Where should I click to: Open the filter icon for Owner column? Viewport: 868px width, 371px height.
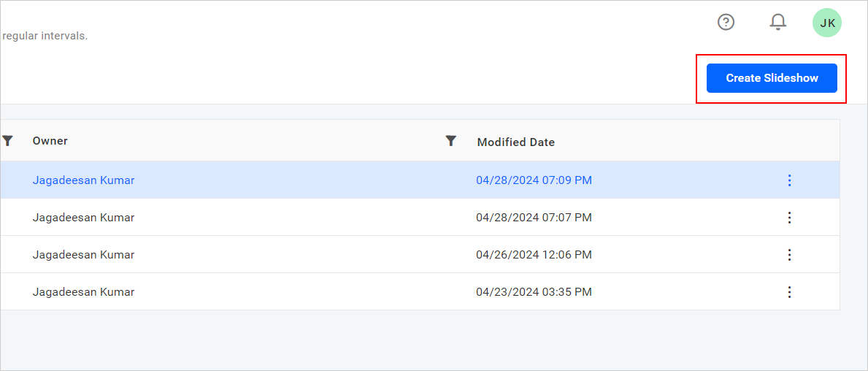tap(451, 141)
